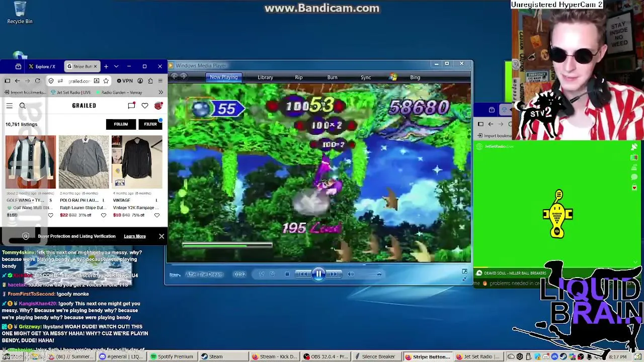Open the browser extensions icon
Image resolution: width=644 pixels, height=362 pixels.
point(150,81)
